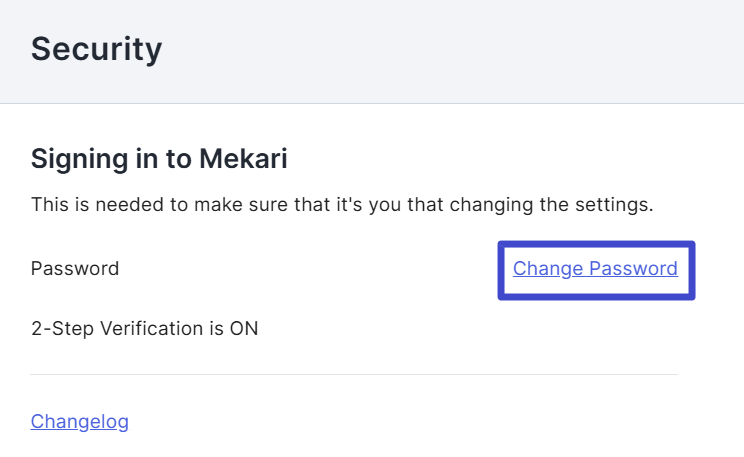The image size is (744, 457).
Task: Click the word 'Change' in the Change Password link
Action: point(548,268)
